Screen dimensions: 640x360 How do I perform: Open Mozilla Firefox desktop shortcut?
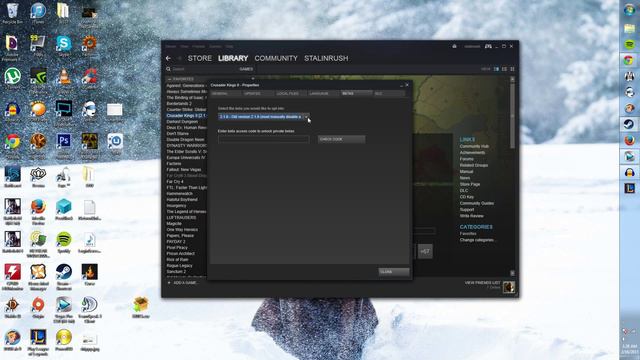click(38, 207)
